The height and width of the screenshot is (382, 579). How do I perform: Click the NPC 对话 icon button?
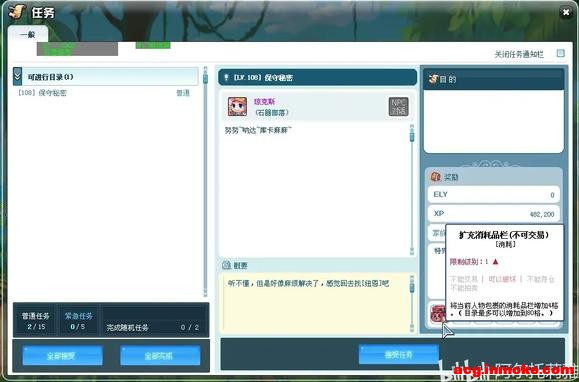click(x=398, y=107)
